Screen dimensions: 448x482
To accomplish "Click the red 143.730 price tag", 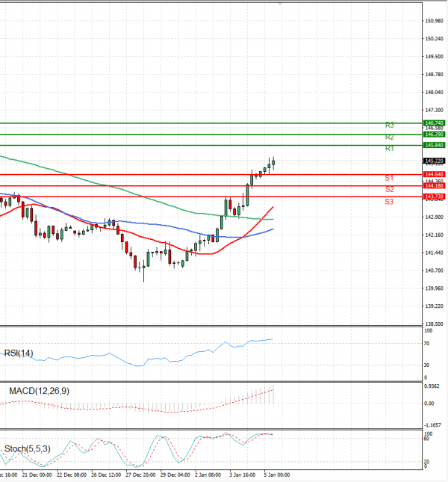I will pyautogui.click(x=434, y=197).
